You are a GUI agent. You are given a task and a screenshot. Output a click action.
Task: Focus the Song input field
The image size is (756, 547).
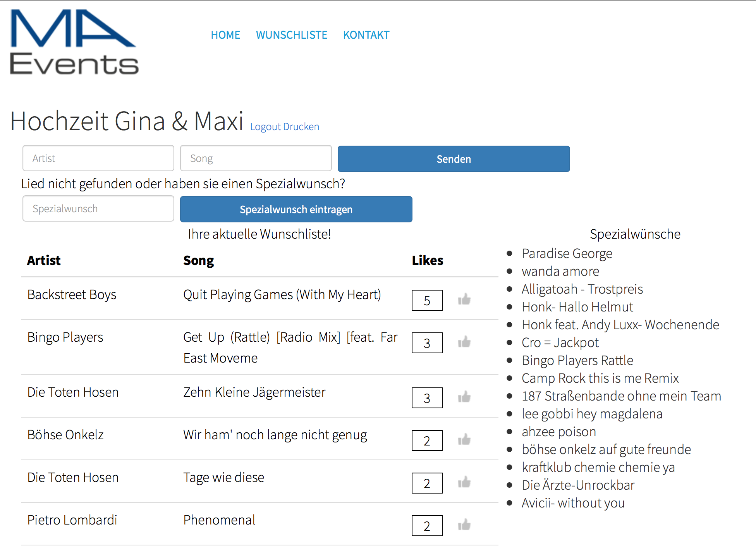coord(256,158)
